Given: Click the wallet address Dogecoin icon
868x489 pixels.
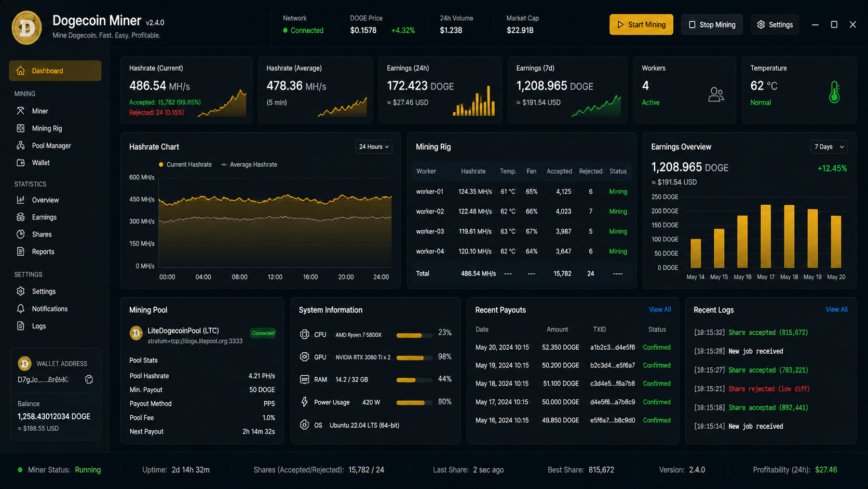Looking at the screenshot, I should tap(24, 363).
